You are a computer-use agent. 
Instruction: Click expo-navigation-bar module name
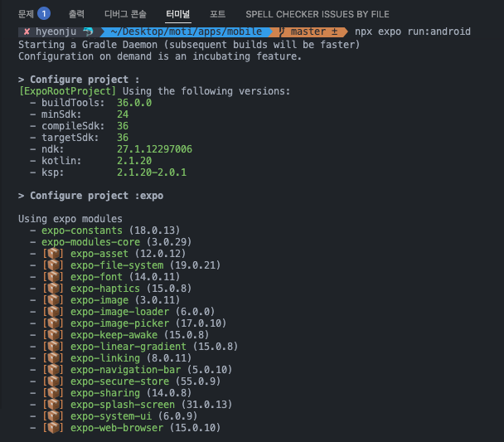pyautogui.click(x=125, y=370)
